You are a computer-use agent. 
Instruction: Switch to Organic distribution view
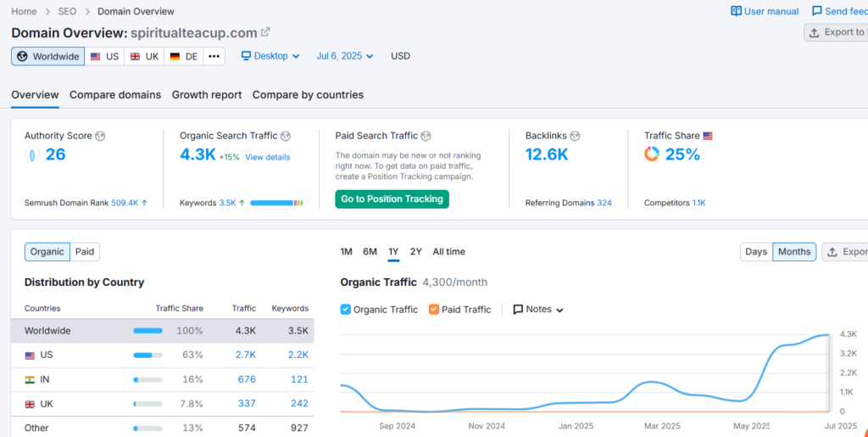pos(47,251)
